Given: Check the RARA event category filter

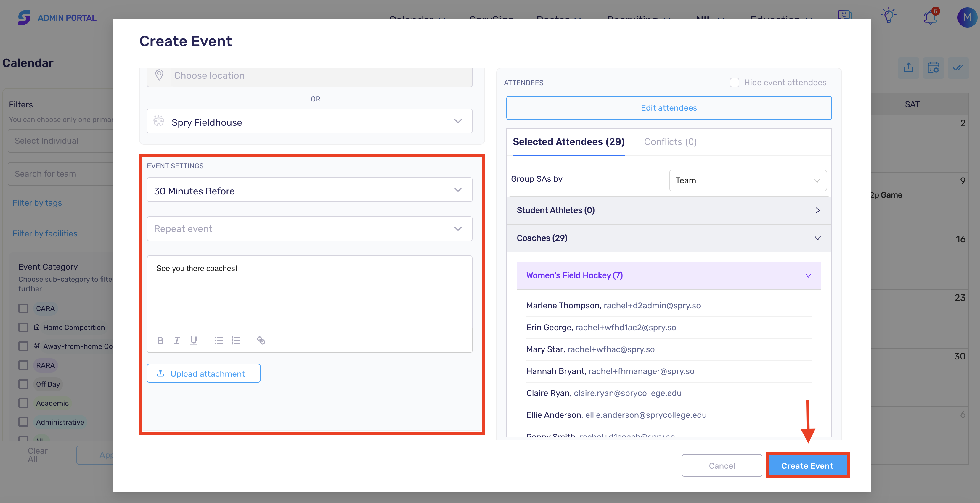Looking at the screenshot, I should point(24,365).
